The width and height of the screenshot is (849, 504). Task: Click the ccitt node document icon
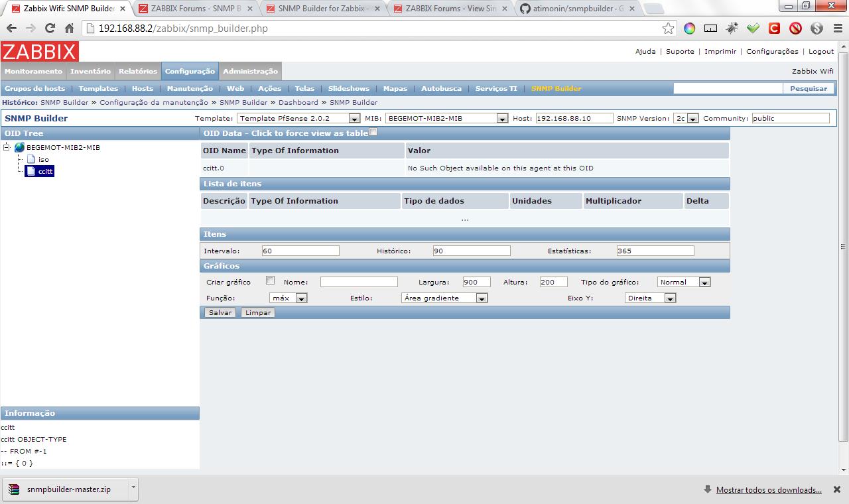(x=31, y=171)
